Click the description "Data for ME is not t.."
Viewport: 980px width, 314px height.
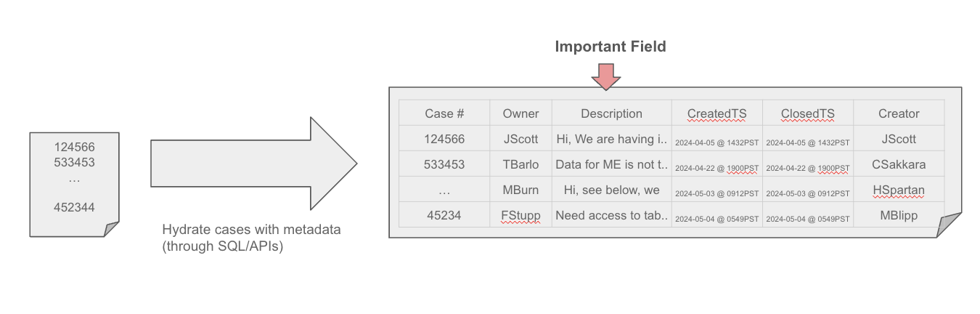tap(611, 164)
